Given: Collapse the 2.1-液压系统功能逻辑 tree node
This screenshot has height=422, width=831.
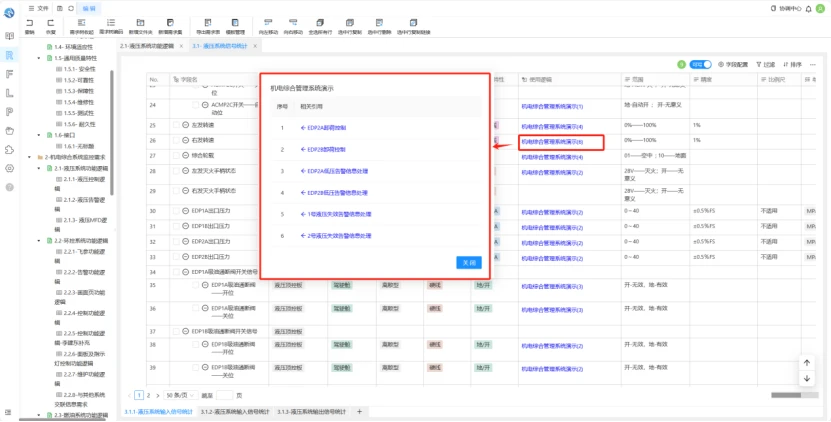Looking at the screenshot, I should tap(39, 168).
